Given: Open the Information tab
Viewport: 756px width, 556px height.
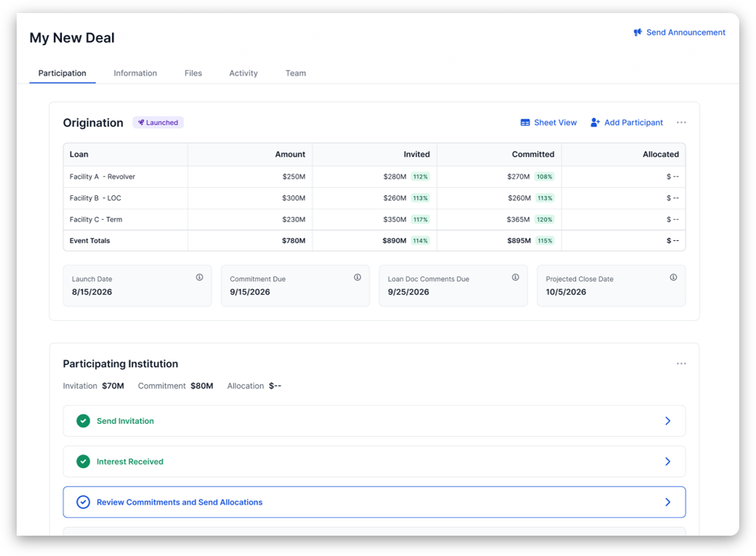Looking at the screenshot, I should (135, 73).
